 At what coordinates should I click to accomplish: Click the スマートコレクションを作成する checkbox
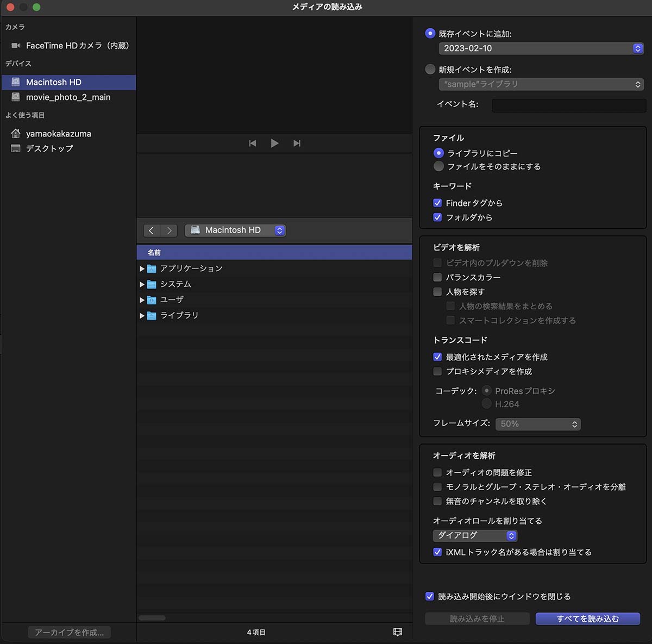tap(450, 321)
